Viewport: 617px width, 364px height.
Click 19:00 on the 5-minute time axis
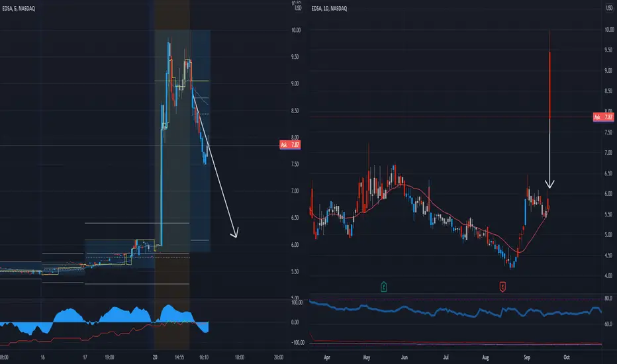click(x=109, y=357)
